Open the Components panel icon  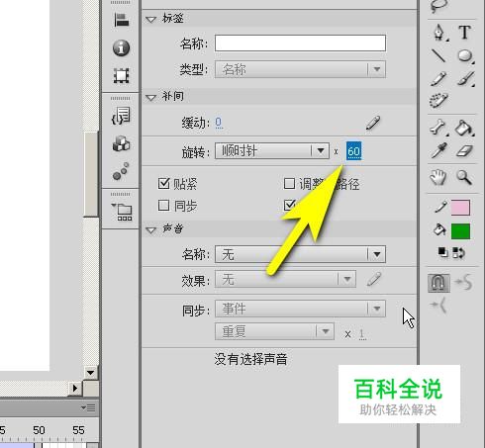coord(121,143)
